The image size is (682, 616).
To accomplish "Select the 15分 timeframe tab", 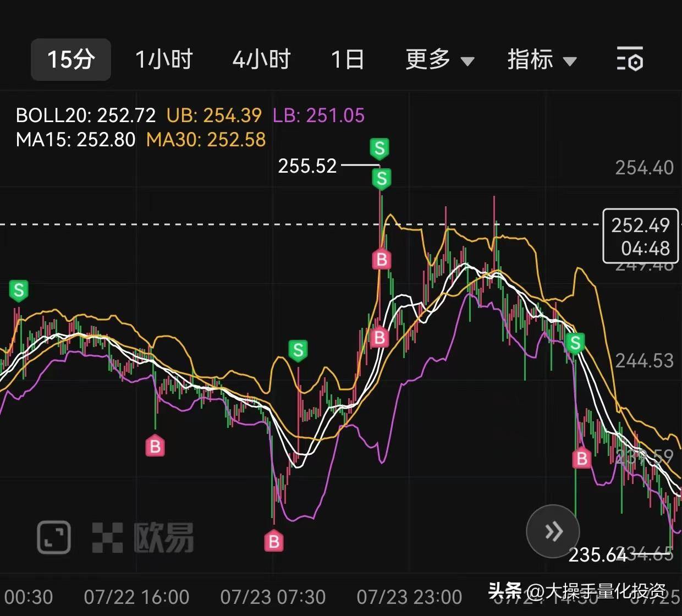I will [x=70, y=59].
